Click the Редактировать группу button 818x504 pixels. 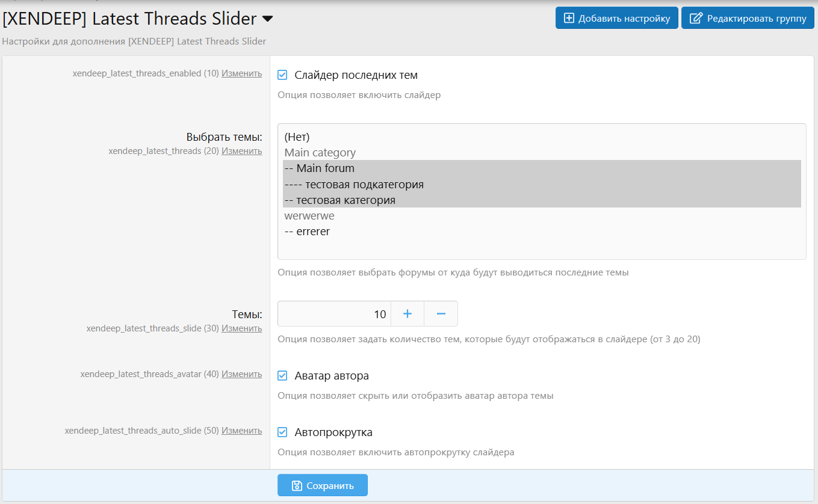(x=748, y=18)
